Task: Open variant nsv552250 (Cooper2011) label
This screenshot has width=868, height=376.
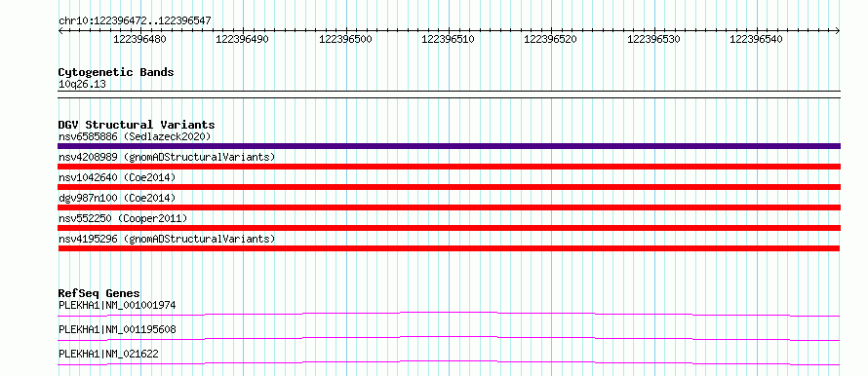Action: pos(123,218)
